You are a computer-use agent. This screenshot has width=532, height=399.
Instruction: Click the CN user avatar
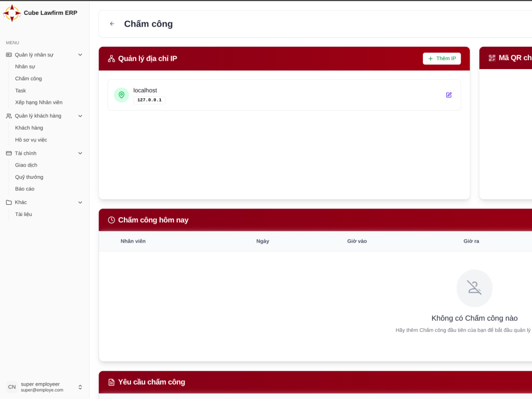tap(12, 387)
